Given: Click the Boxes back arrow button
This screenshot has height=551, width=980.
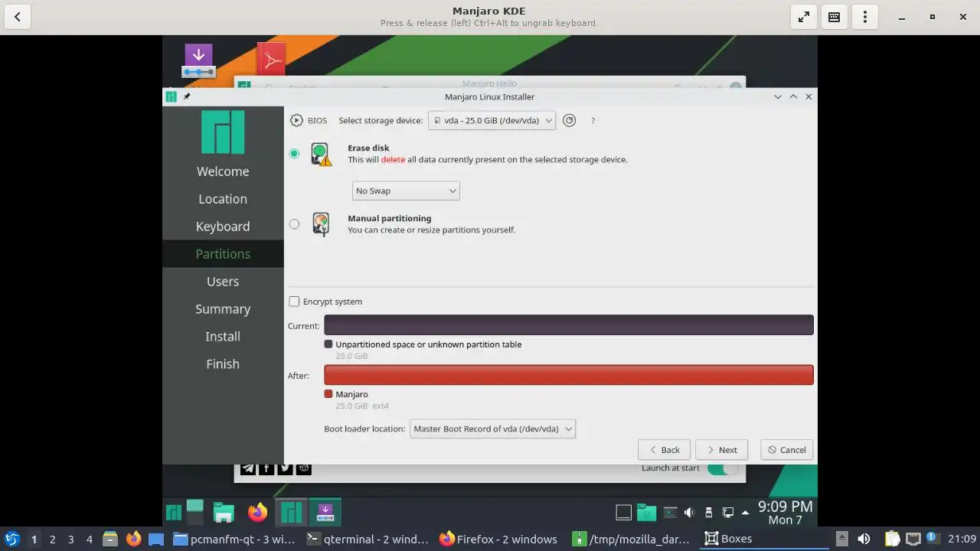Looking at the screenshot, I should pos(17,17).
